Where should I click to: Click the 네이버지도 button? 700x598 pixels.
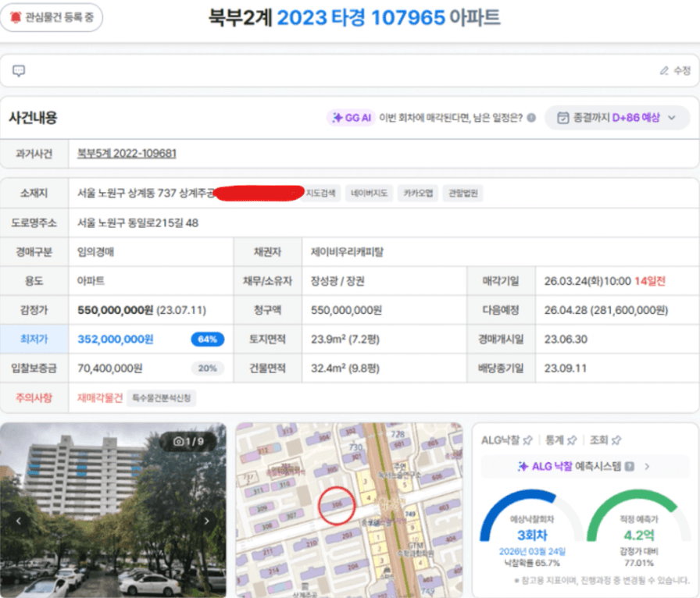coord(369,194)
